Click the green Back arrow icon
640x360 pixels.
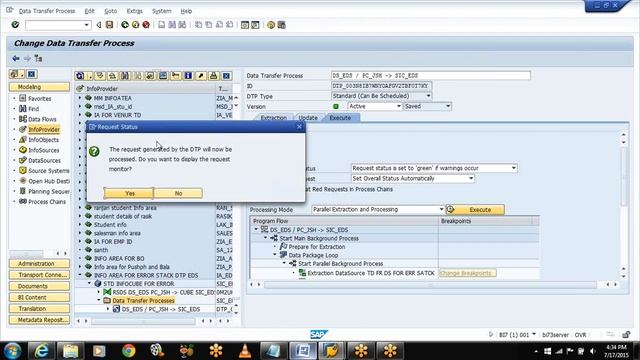pyautogui.click(x=125, y=25)
